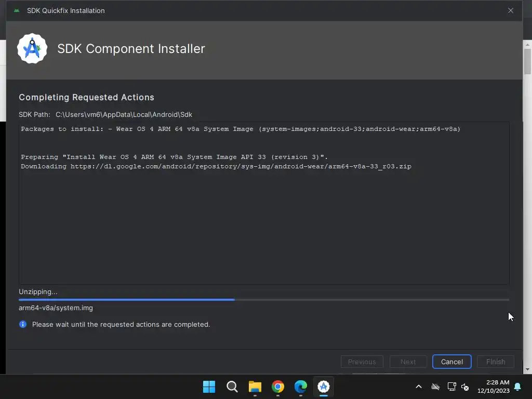
Task: Click the network display tray icon
Action: (x=451, y=387)
